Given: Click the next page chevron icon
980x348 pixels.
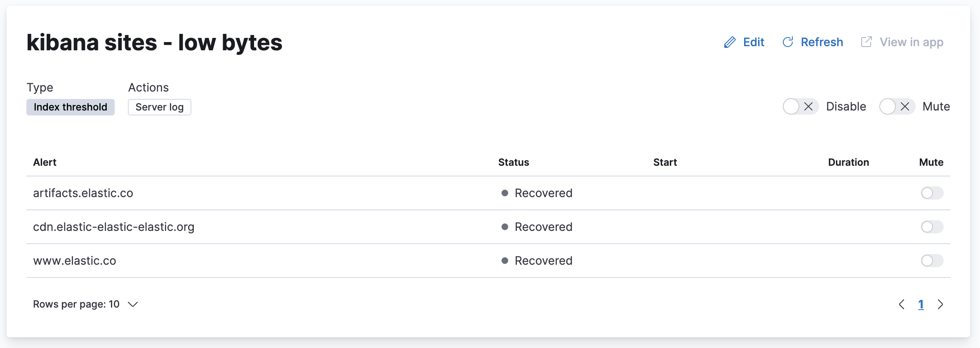Looking at the screenshot, I should [x=941, y=304].
